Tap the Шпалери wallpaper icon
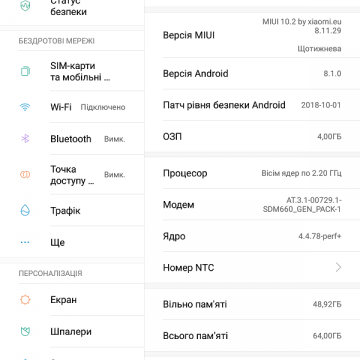Image resolution: width=360 pixels, height=360 pixels. click(x=25, y=331)
